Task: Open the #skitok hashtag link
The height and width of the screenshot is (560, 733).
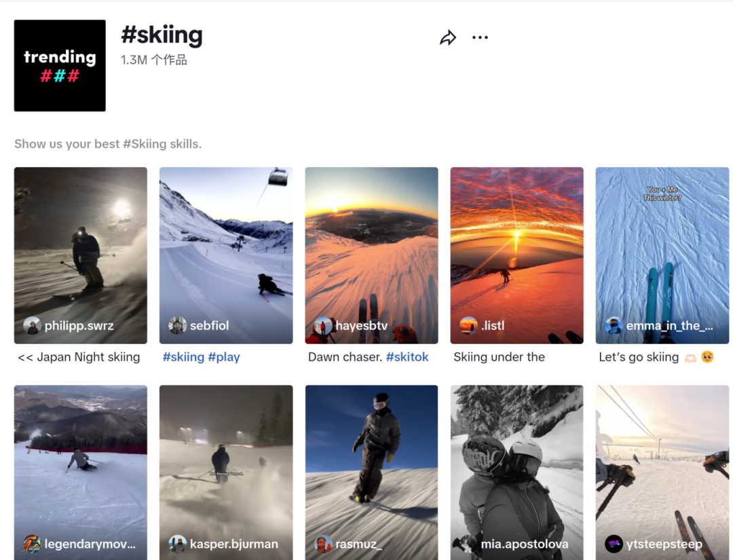Action: click(x=407, y=357)
